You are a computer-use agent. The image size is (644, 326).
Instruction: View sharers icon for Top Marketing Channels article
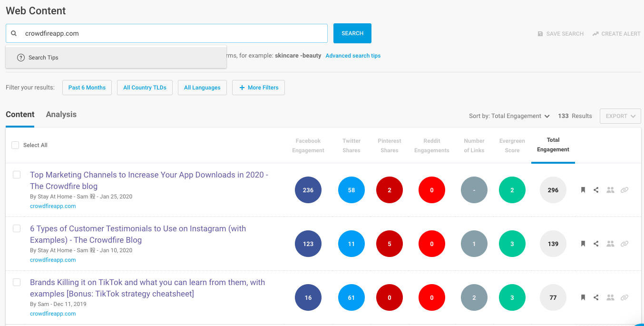pos(611,190)
